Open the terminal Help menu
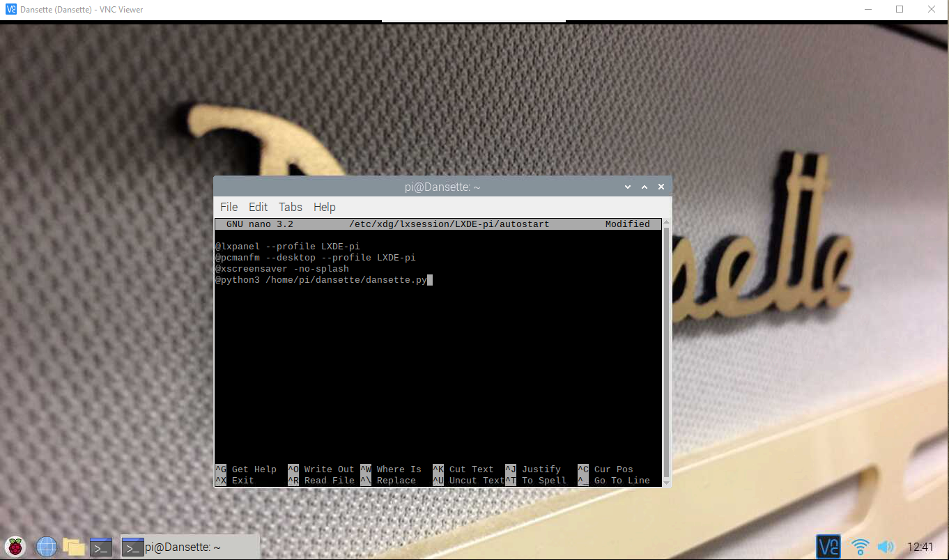This screenshot has height=560, width=949. click(x=325, y=207)
